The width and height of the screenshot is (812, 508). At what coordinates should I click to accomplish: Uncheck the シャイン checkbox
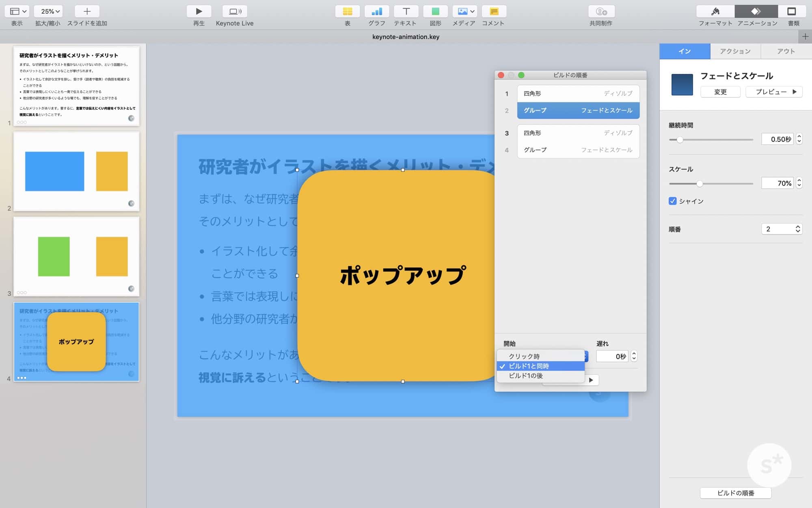[x=673, y=201]
